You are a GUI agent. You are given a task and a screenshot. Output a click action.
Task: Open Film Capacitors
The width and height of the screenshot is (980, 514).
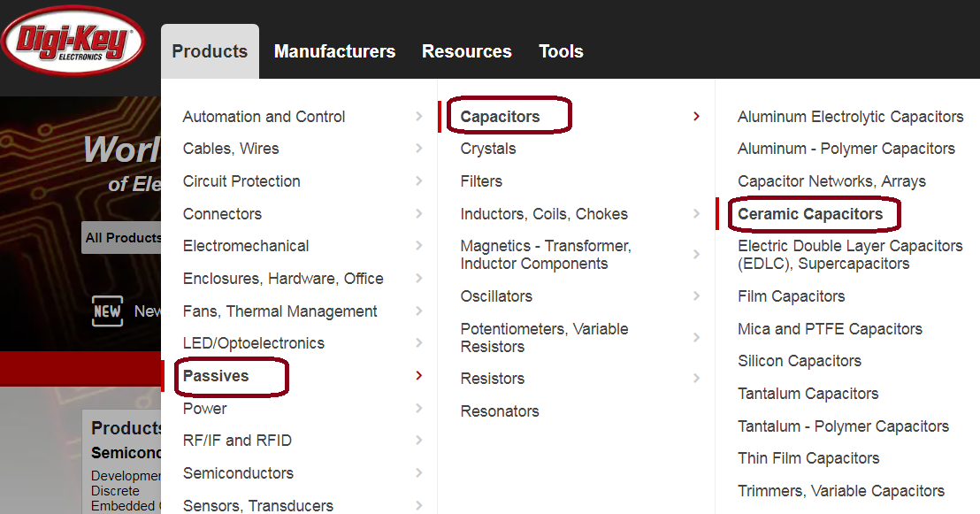coord(792,295)
